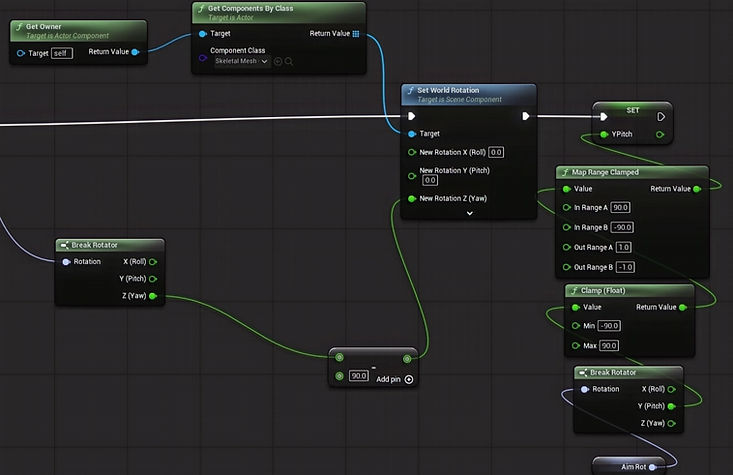Click Return Value pin of Clamp (Float)
This screenshot has width=733, height=475.
(x=683, y=307)
